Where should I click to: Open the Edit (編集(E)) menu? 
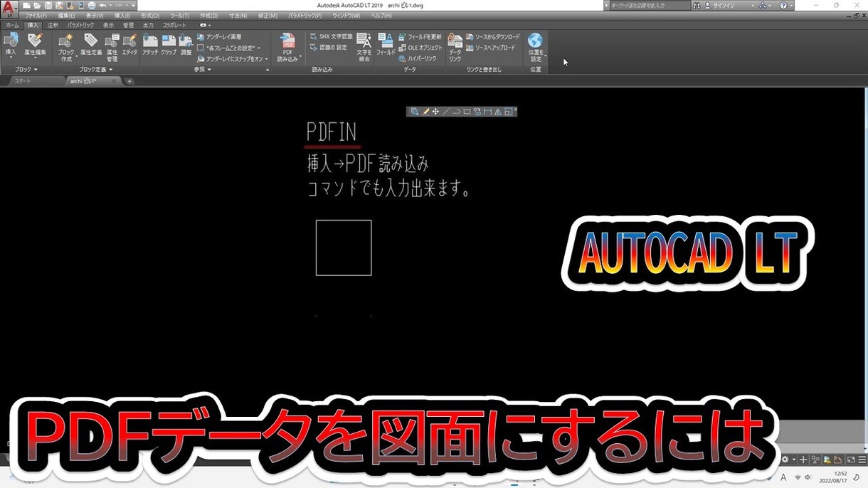pos(66,16)
